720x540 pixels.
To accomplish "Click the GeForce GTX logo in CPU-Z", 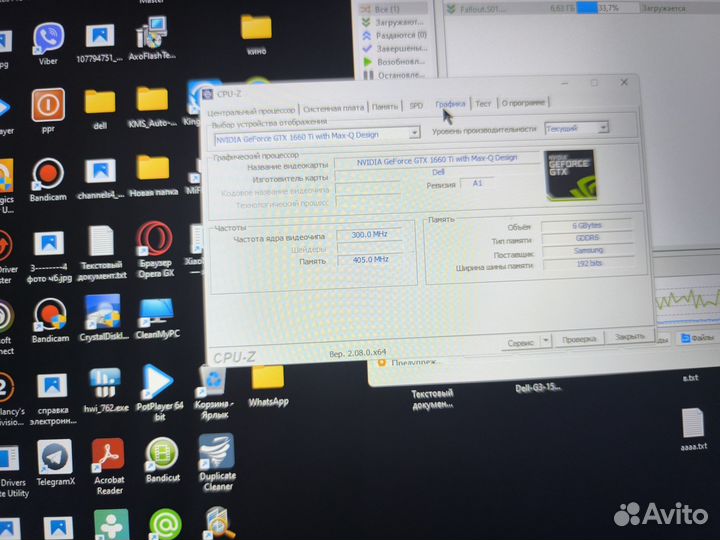I will pos(570,175).
